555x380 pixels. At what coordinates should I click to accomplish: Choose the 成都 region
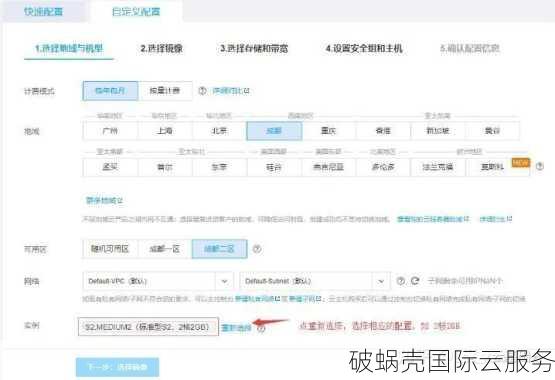point(274,131)
